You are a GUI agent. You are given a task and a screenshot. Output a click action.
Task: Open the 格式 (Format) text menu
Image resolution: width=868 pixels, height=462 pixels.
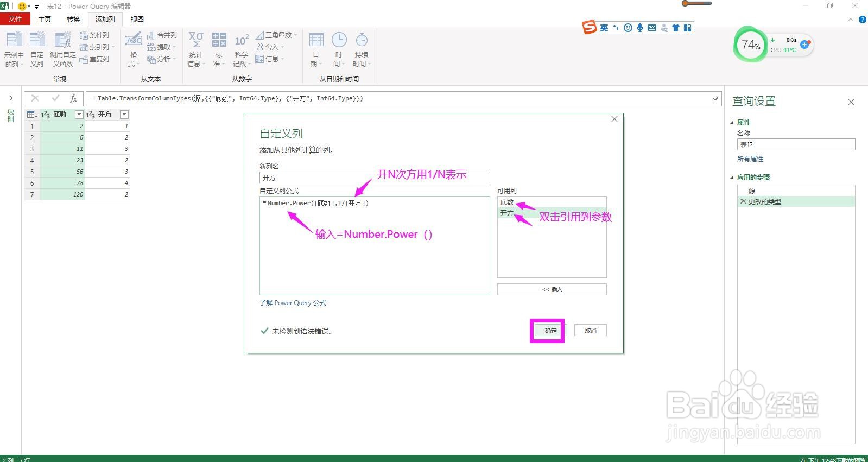[133, 49]
